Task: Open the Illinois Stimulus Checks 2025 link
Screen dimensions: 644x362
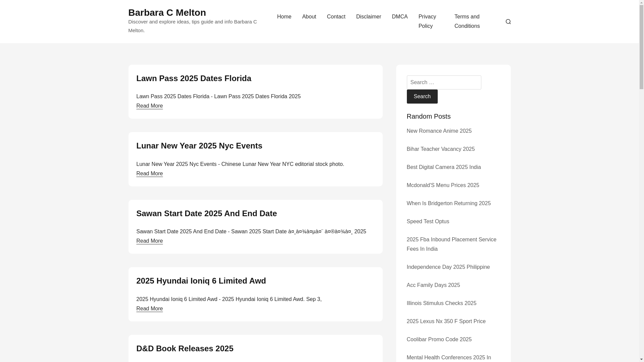Action: (441, 303)
